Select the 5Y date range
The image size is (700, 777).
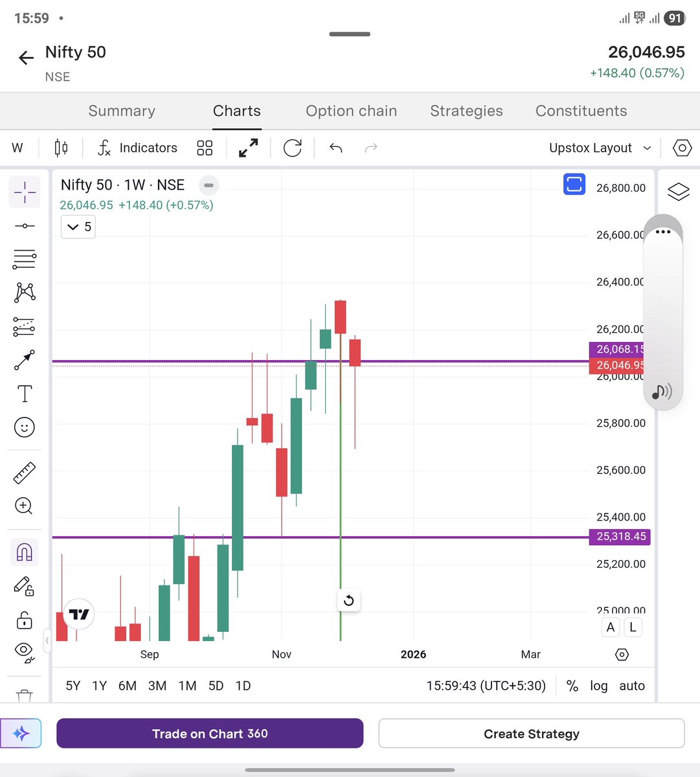pyautogui.click(x=73, y=686)
